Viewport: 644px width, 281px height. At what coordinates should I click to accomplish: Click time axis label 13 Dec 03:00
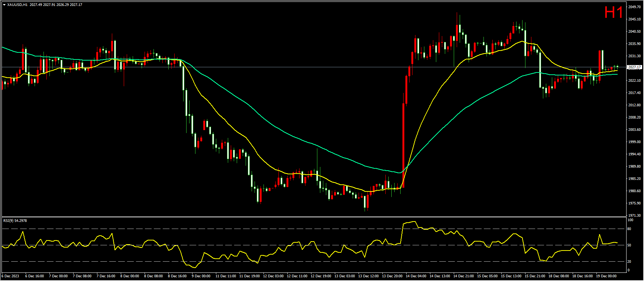coord(344,276)
